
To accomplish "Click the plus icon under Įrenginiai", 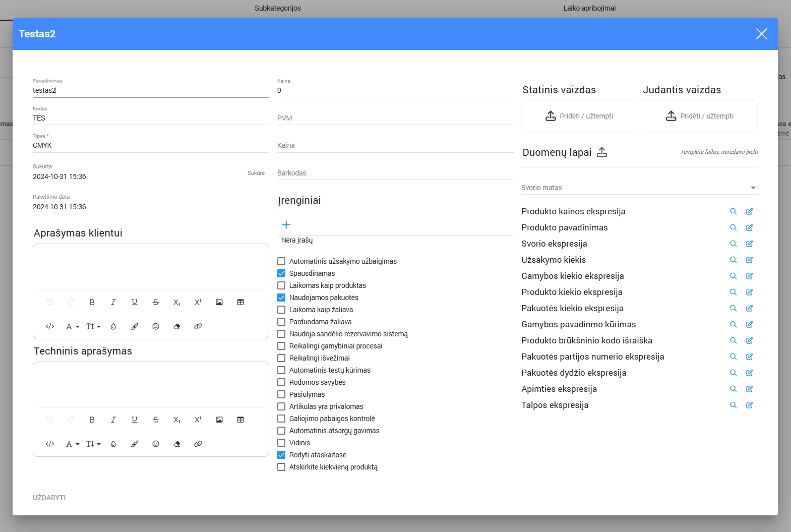I will coord(286,225).
